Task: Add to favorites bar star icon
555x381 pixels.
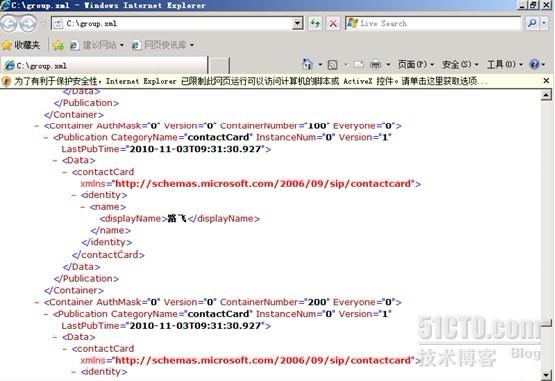Action: [x=58, y=45]
